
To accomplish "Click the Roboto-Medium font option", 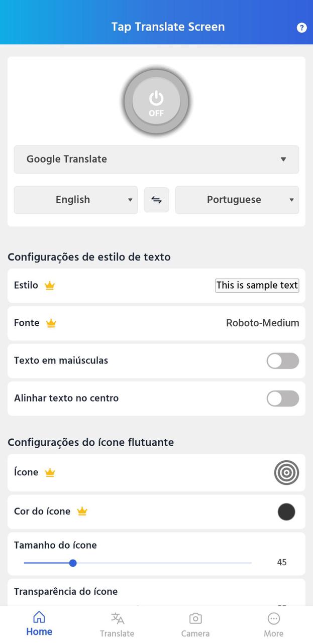I will [262, 323].
